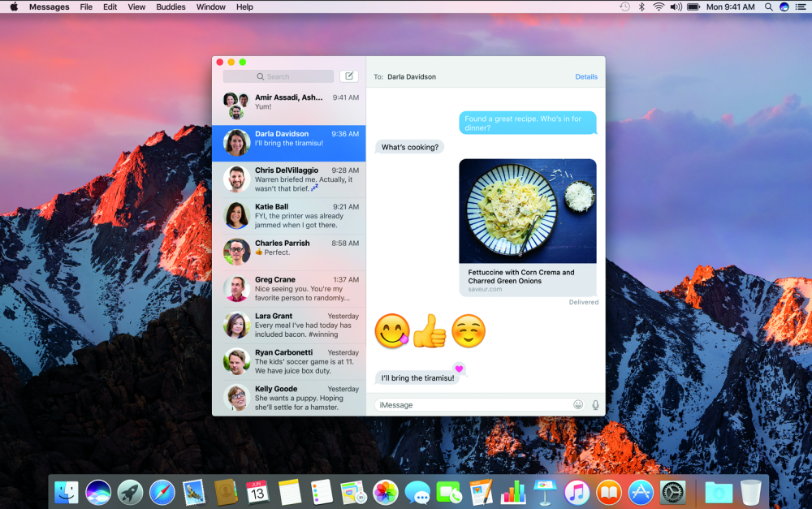Click the iMessage text input field
This screenshot has height=509, width=812.
tap(473, 405)
